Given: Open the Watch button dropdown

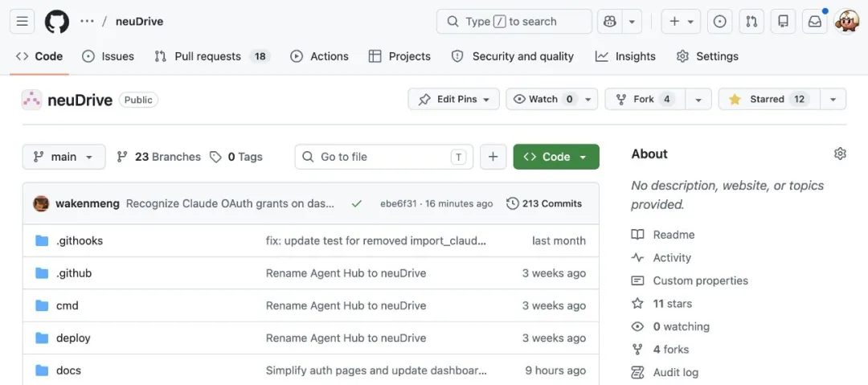Looking at the screenshot, I should click(x=552, y=99).
